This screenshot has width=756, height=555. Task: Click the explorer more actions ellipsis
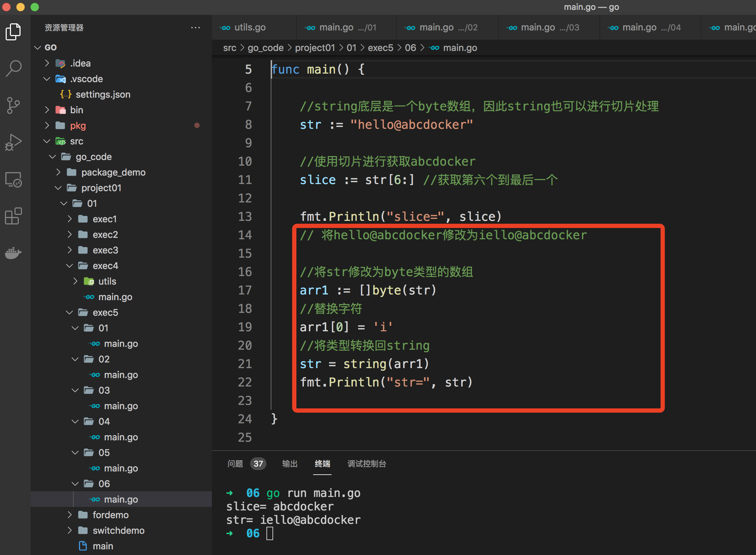[x=196, y=28]
